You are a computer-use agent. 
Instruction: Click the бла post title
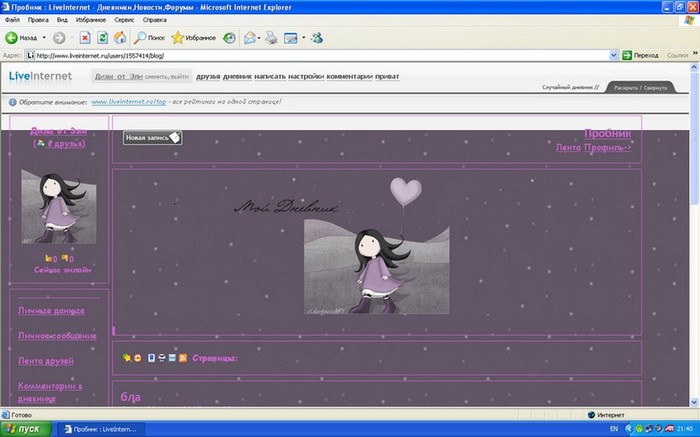pyautogui.click(x=130, y=397)
